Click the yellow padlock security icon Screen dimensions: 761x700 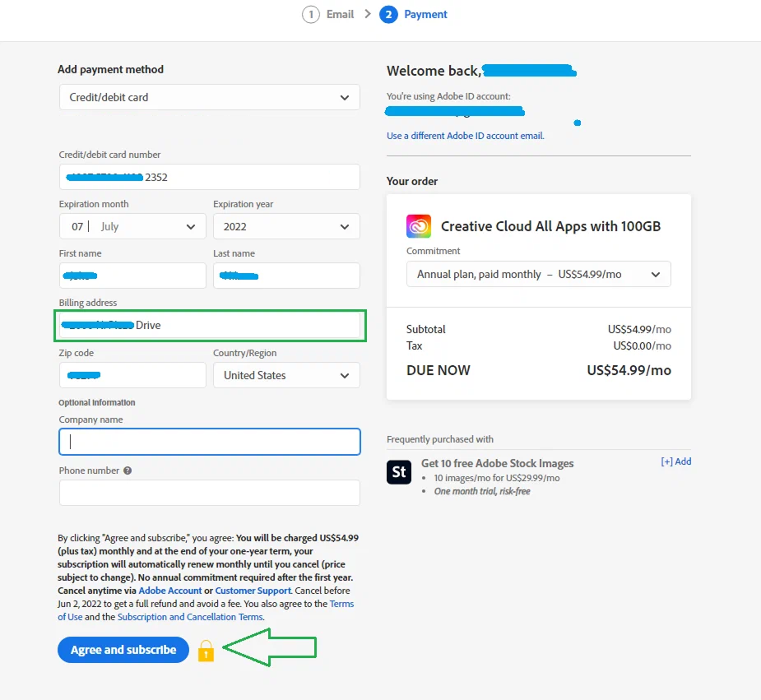pyautogui.click(x=206, y=651)
